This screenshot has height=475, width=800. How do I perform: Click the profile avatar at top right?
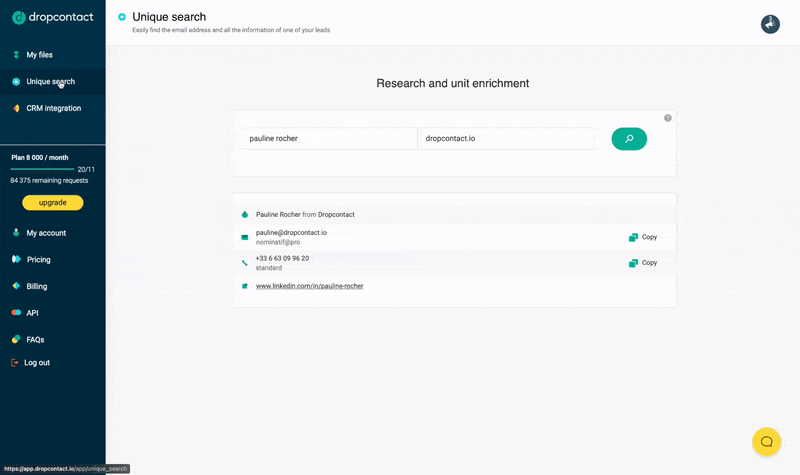point(770,24)
